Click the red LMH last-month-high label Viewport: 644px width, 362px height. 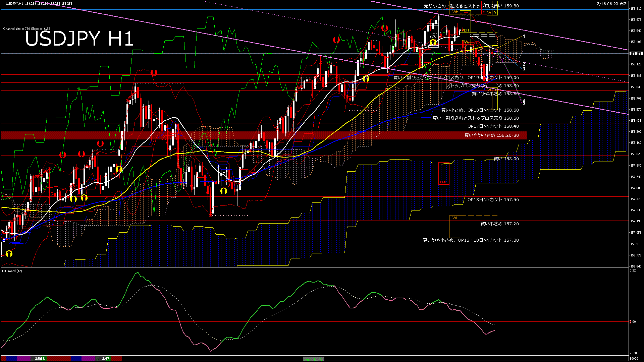coord(444,182)
